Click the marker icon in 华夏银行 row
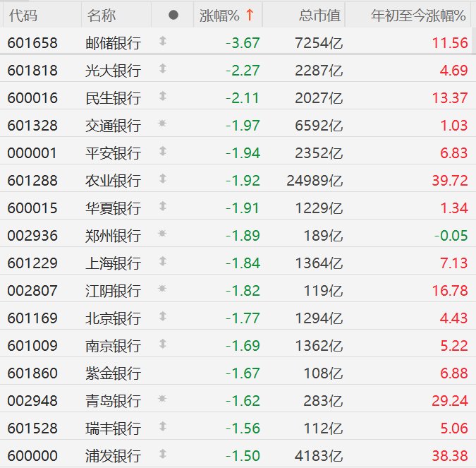The height and width of the screenshot is (468, 476). point(163,206)
